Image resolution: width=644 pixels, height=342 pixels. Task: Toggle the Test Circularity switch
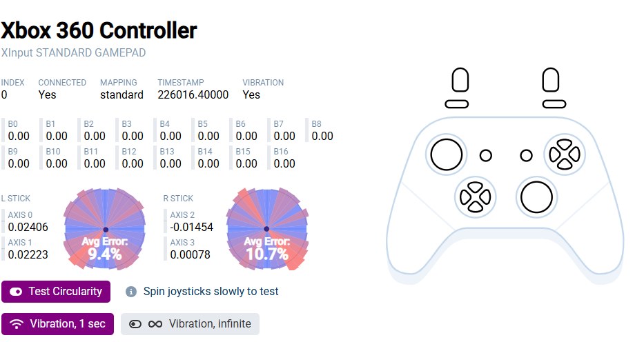[56, 292]
